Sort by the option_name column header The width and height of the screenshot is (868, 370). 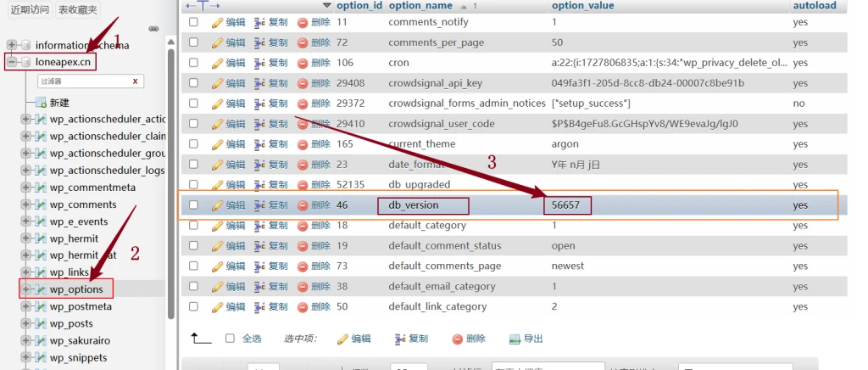pos(420,6)
